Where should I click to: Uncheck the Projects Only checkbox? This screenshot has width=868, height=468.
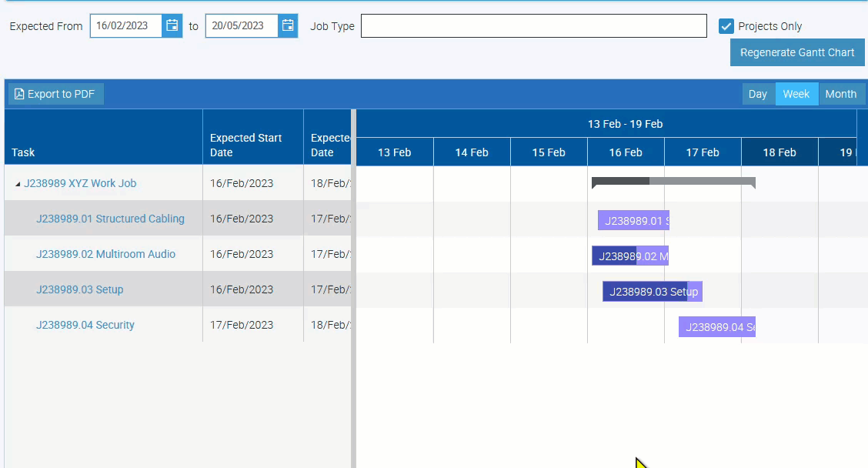[x=726, y=26]
